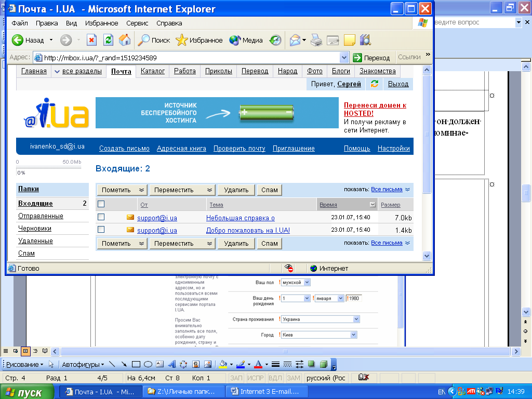The height and width of the screenshot is (399, 532).
Task: Open the Back button history dropdown arrow
Action: pyautogui.click(x=51, y=40)
